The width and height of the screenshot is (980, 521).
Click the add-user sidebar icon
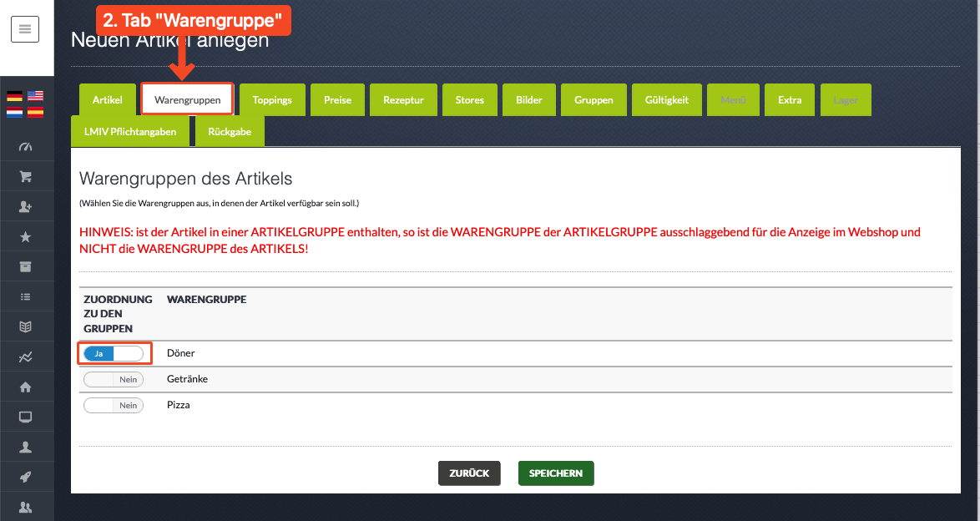click(26, 207)
